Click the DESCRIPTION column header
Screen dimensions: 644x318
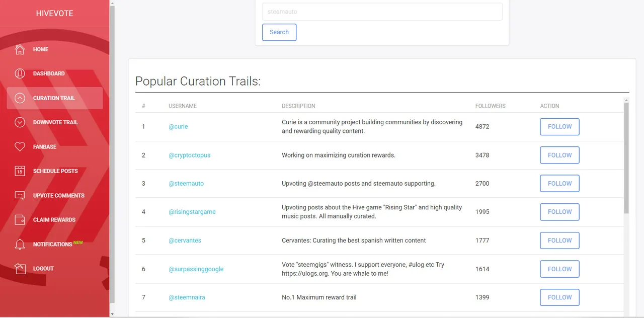click(298, 106)
